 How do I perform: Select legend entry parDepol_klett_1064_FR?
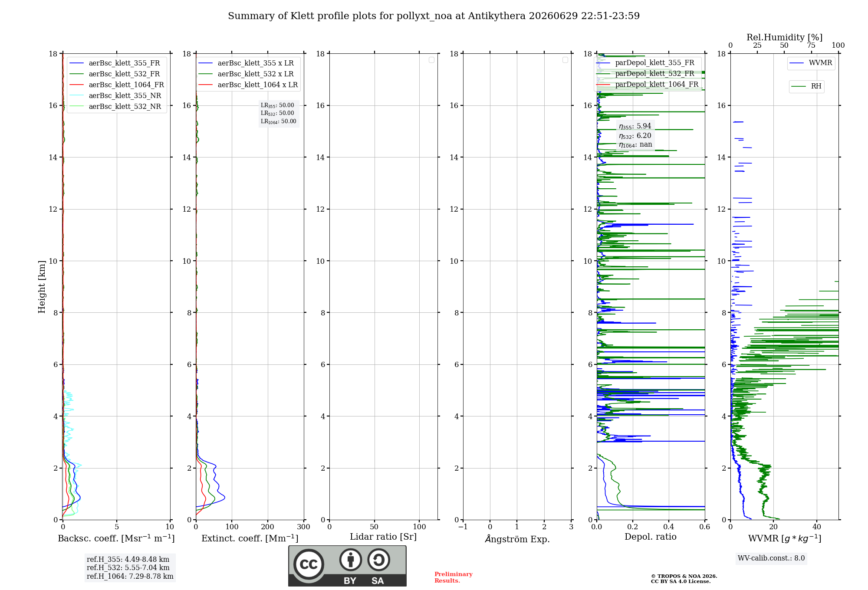648,84
